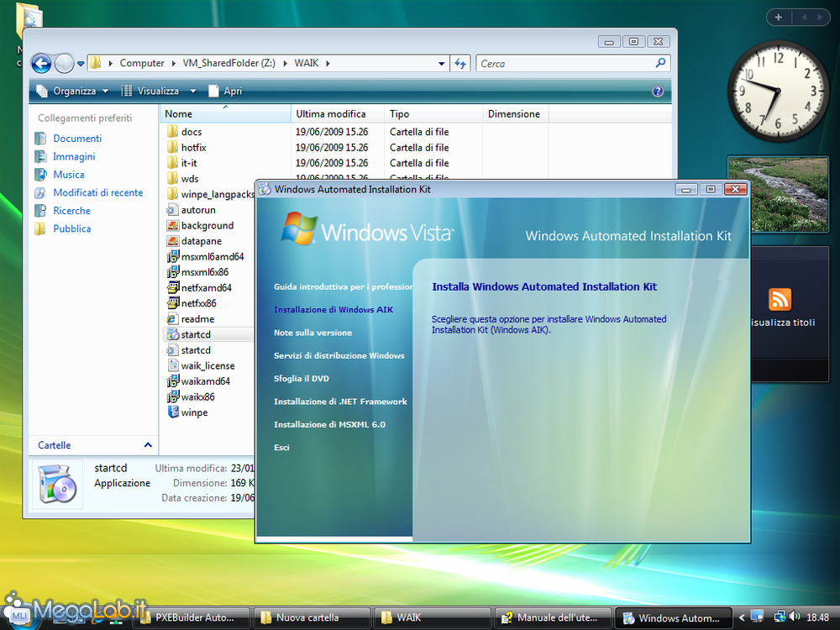Expand the Cartelle folders pane
840x630 pixels.
click(x=148, y=445)
